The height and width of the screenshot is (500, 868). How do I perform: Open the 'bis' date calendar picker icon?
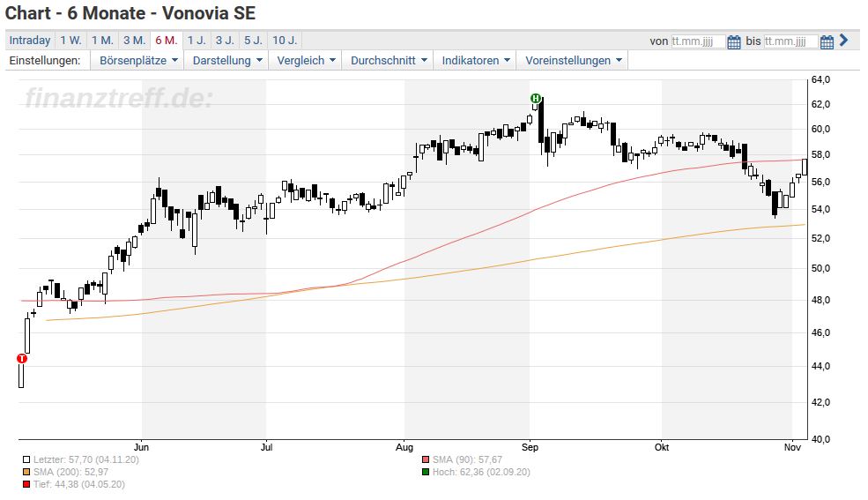[x=827, y=41]
